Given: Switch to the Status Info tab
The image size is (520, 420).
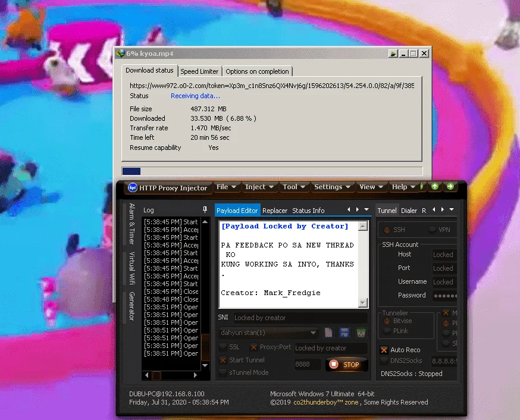Looking at the screenshot, I should tap(308, 211).
